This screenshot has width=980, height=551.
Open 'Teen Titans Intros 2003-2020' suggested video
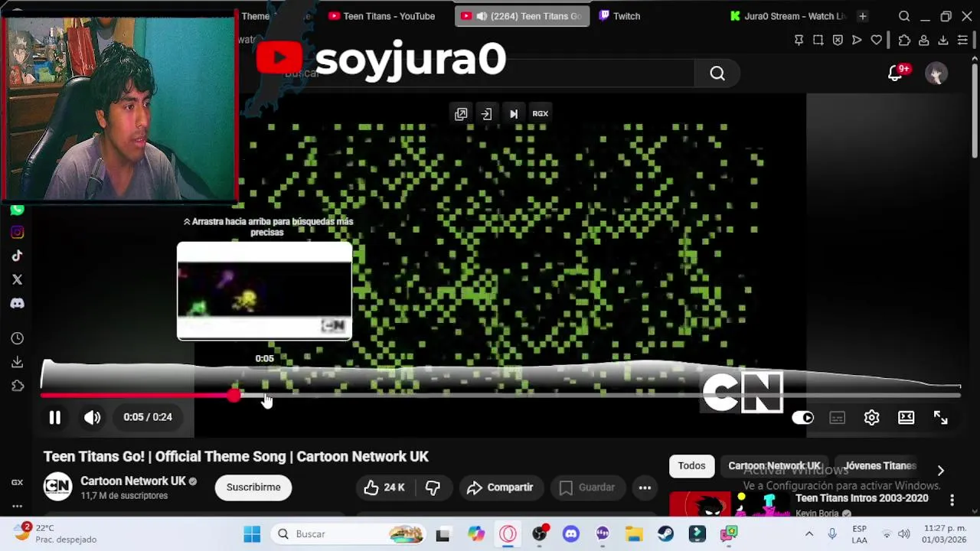(861, 498)
